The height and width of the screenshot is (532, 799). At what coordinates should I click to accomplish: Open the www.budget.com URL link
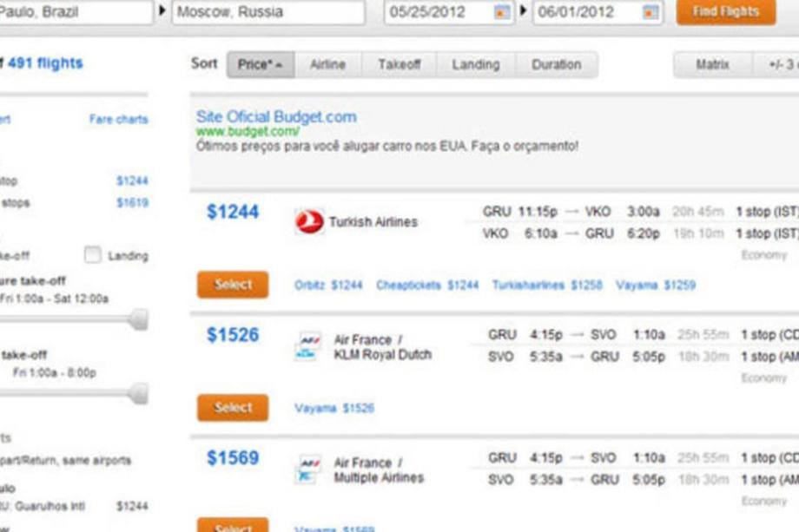coord(248,131)
